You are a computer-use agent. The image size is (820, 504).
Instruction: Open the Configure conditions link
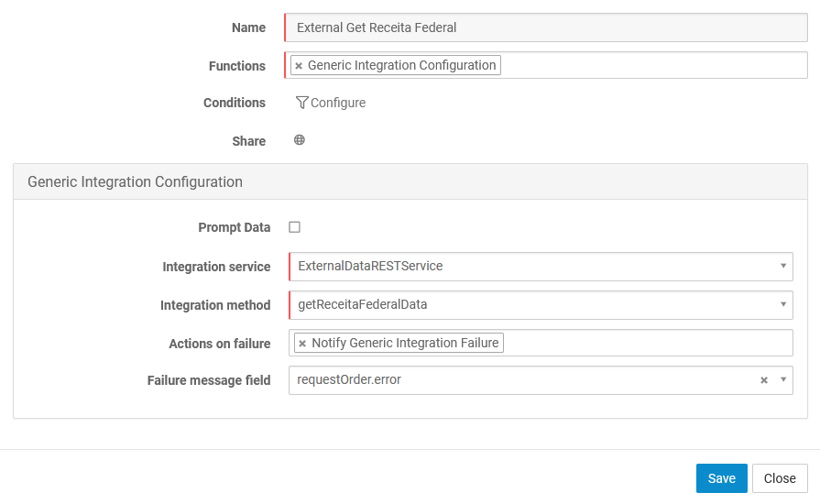pyautogui.click(x=338, y=103)
